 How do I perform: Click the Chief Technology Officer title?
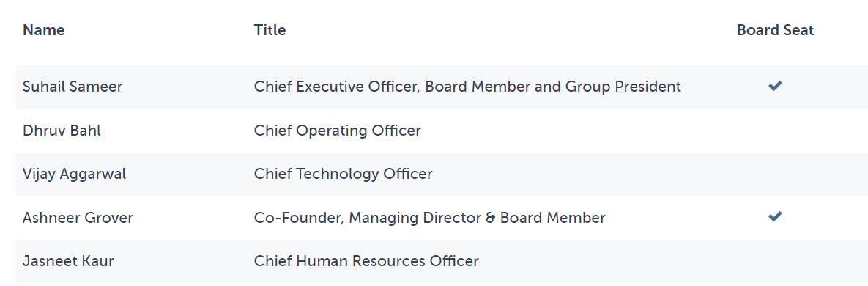coord(344,174)
